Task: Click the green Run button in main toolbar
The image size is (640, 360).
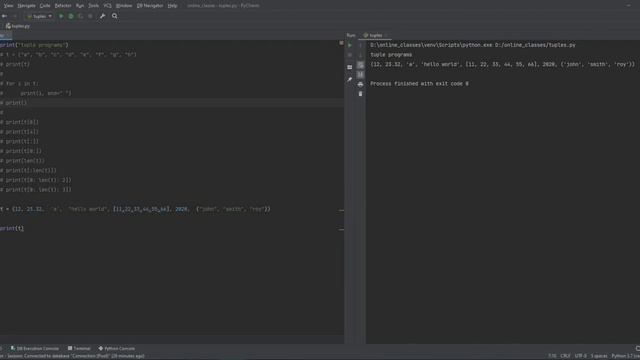Action: (61, 16)
